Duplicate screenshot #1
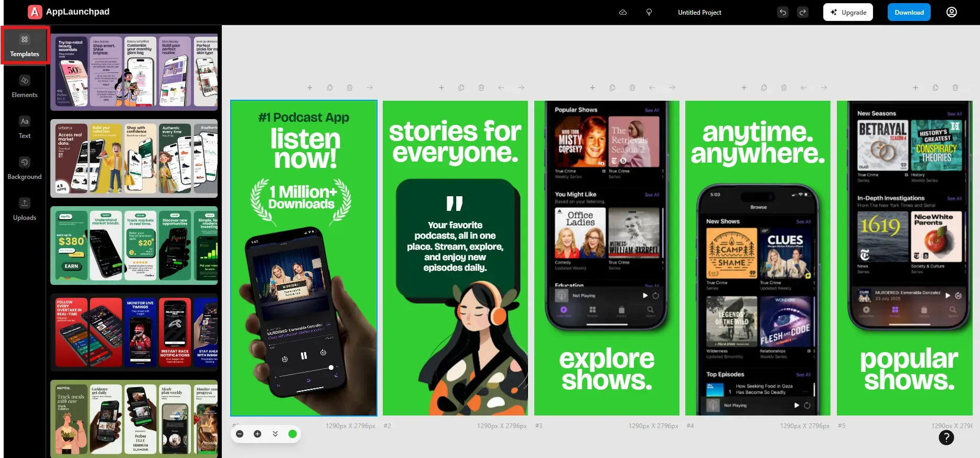This screenshot has height=458, width=980. [x=330, y=88]
